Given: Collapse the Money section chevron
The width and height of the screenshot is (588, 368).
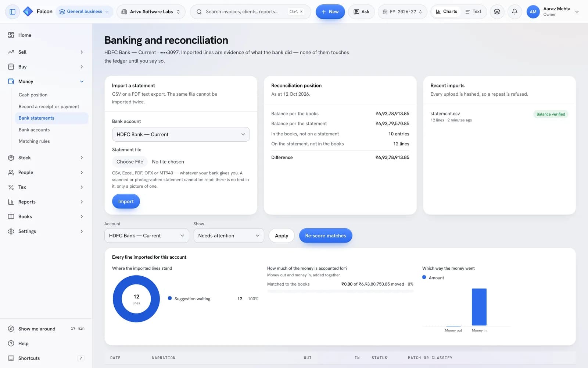Looking at the screenshot, I should 82,81.
